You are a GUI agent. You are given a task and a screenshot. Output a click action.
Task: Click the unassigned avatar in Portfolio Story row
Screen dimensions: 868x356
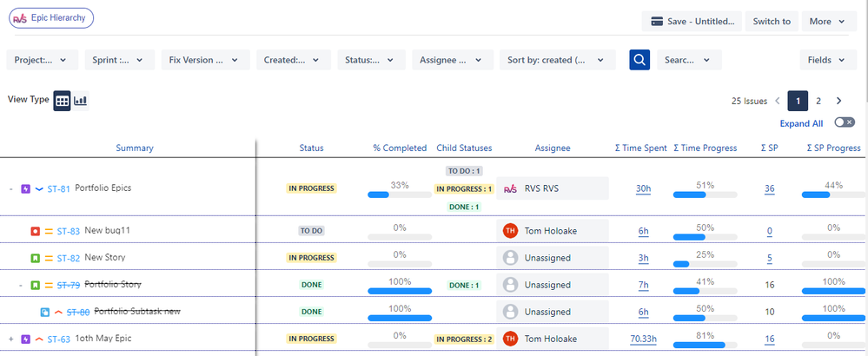(x=510, y=286)
